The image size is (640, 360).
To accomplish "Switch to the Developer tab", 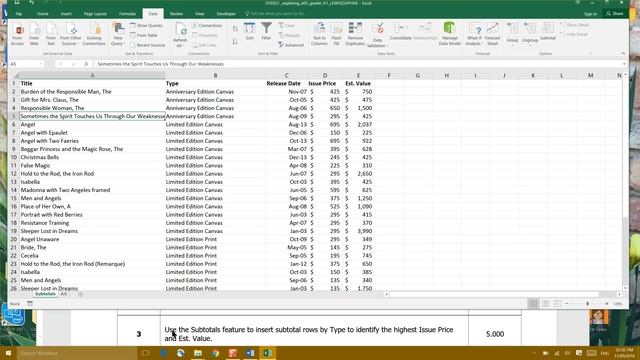I will (226, 14).
